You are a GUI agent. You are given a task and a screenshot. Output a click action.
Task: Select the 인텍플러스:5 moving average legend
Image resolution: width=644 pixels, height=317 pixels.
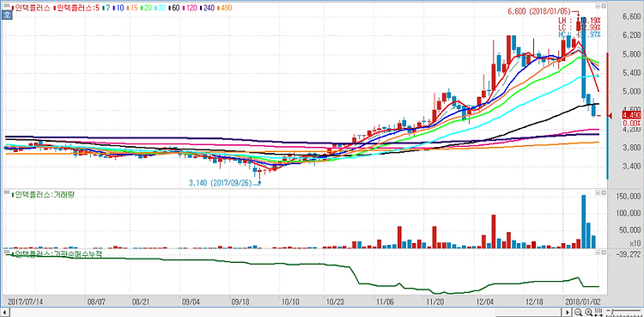tap(76, 8)
